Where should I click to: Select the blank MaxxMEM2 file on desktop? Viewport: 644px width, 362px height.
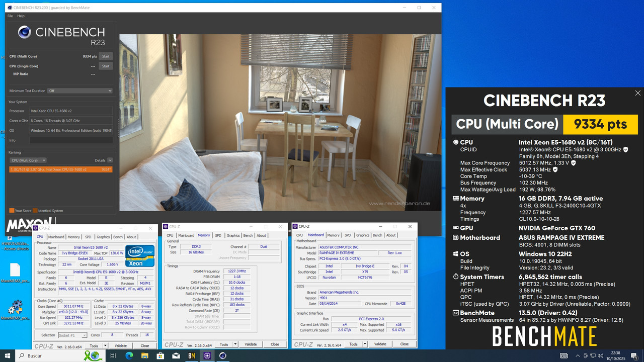point(15,274)
